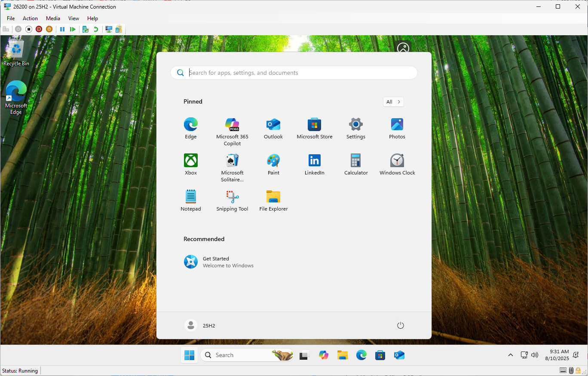Open Microsoft Solitaire from pinned apps

coord(232,168)
